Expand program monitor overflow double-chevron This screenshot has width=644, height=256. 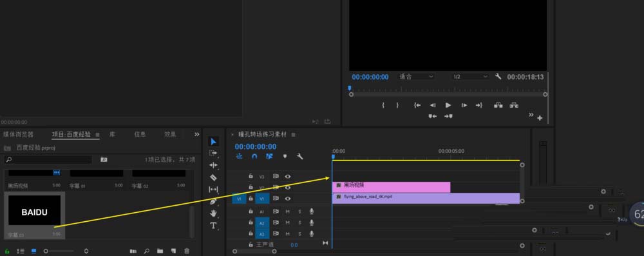(x=531, y=115)
